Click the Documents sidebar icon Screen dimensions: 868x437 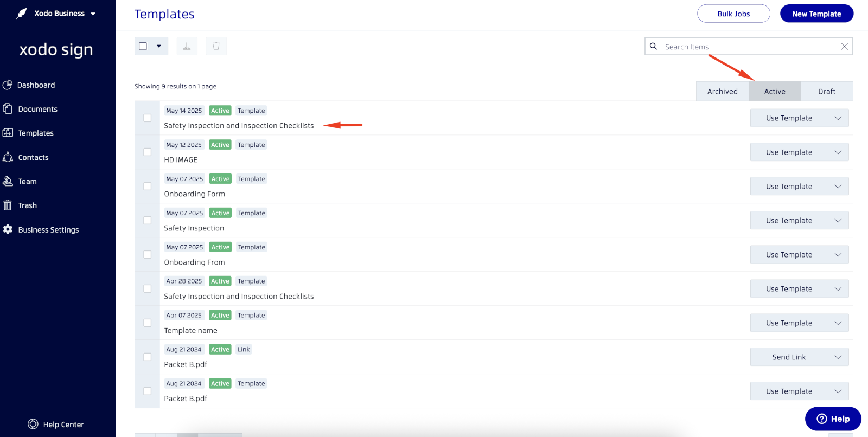tap(8, 109)
